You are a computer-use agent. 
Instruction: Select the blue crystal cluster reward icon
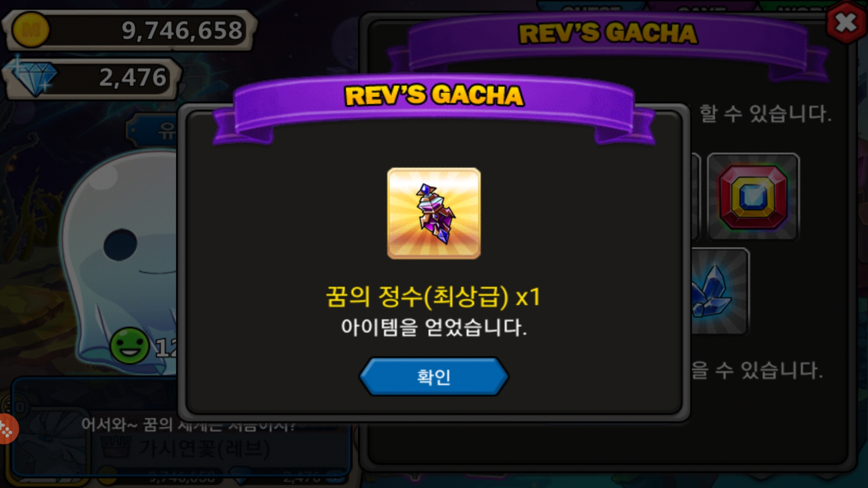[719, 291]
